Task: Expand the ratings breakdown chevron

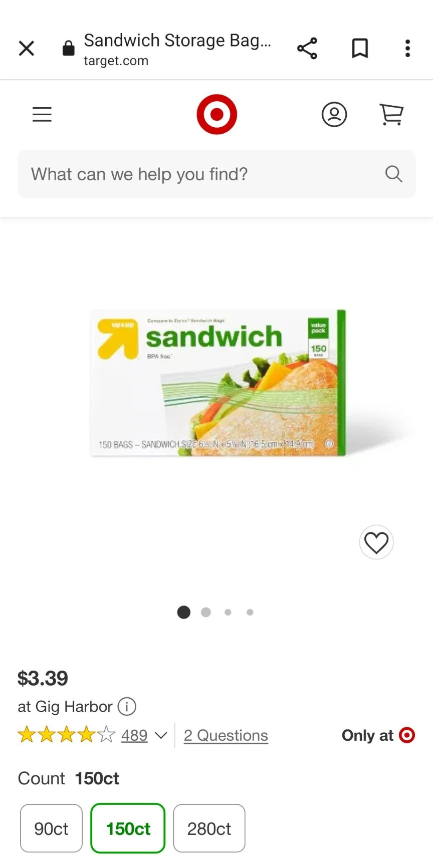Action: point(161,735)
